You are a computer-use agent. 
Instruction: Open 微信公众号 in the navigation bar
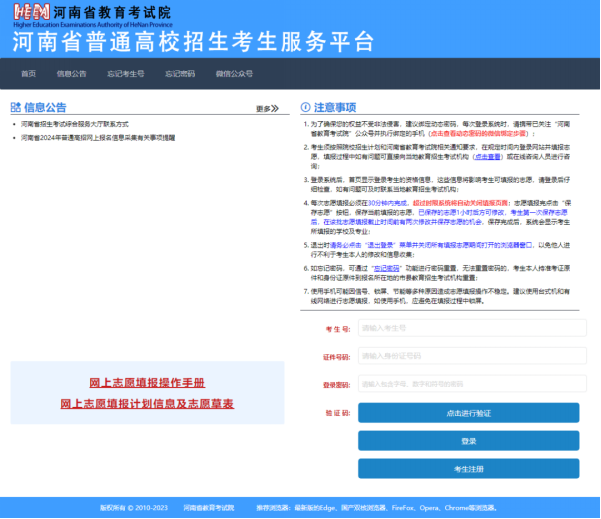pos(234,74)
